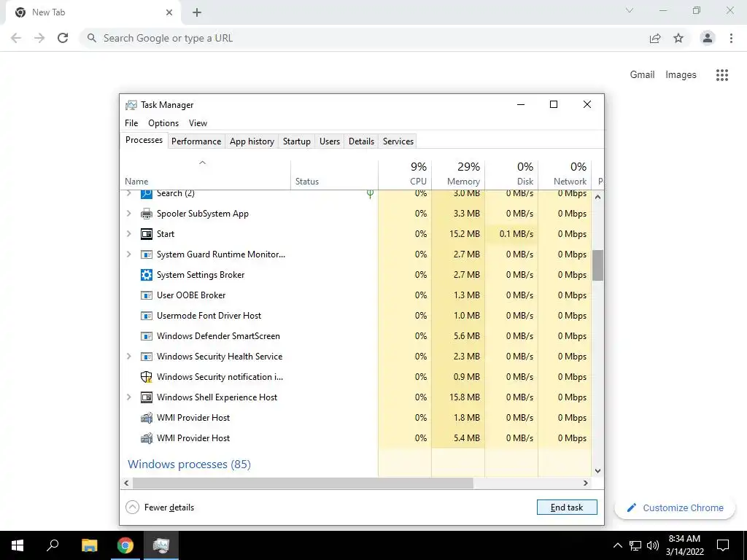The height and width of the screenshot is (560, 747).
Task: Click the Usermode Font Driver Host icon
Action: tap(146, 316)
